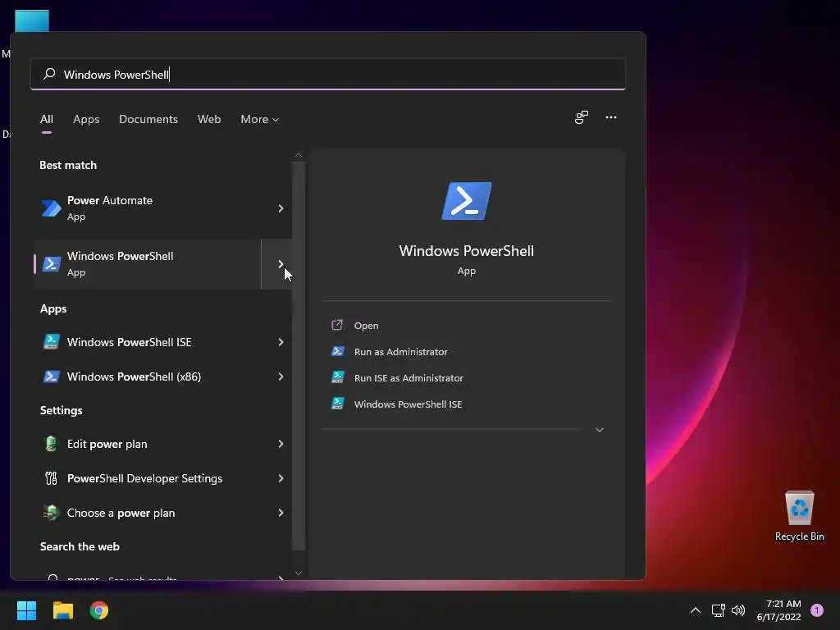Screen dimensions: 840x630
Task: Select the Recycle Bin desktop icon
Action: [x=799, y=516]
